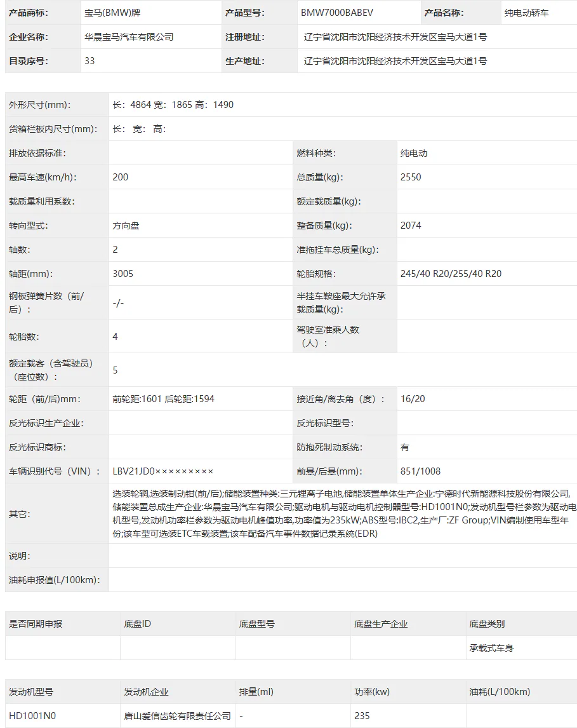Click the 底盘类别 column header
Screen dimensions: 577x728
(487, 624)
